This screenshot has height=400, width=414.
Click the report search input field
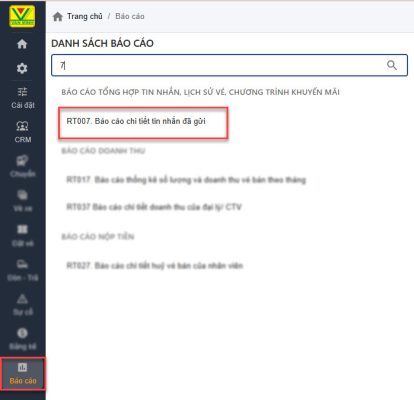[x=229, y=65]
